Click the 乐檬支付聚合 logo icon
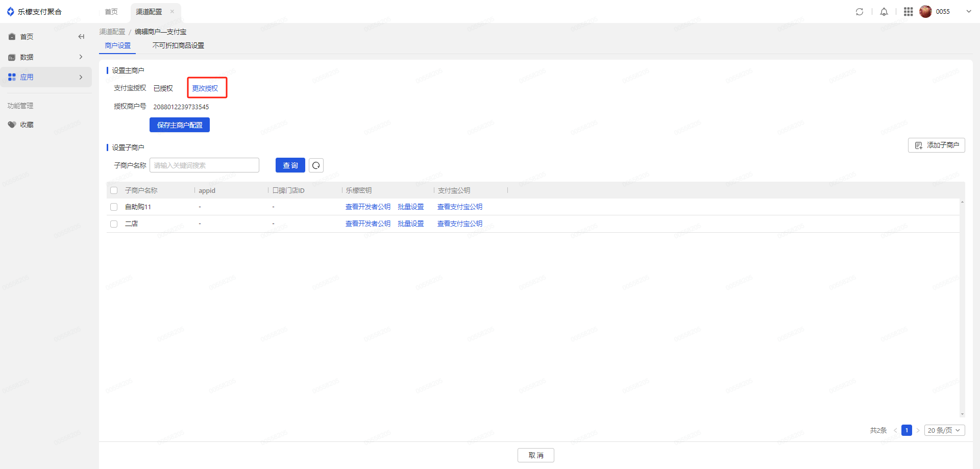The height and width of the screenshot is (469, 980). point(10,11)
